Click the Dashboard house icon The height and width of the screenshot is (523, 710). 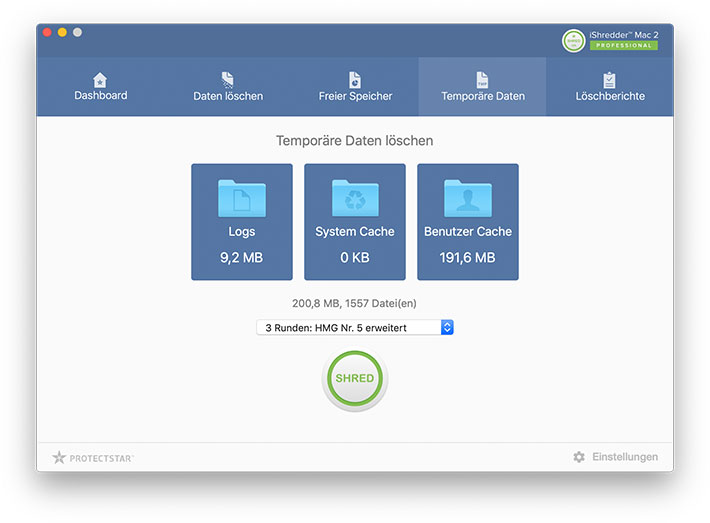click(x=100, y=80)
